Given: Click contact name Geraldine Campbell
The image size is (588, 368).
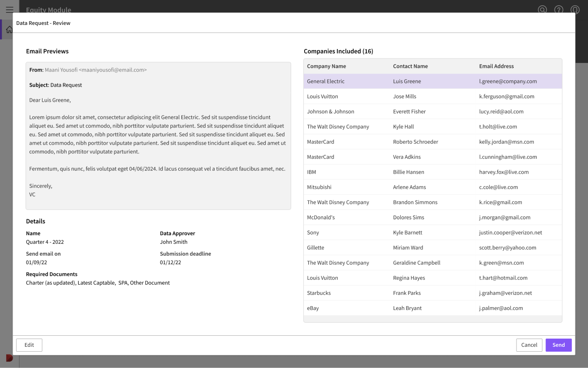Looking at the screenshot, I should [x=416, y=263].
